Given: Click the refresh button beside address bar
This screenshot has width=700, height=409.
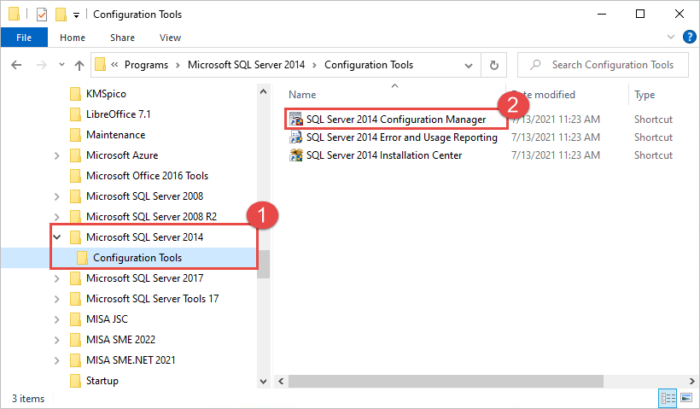Looking at the screenshot, I should [493, 65].
